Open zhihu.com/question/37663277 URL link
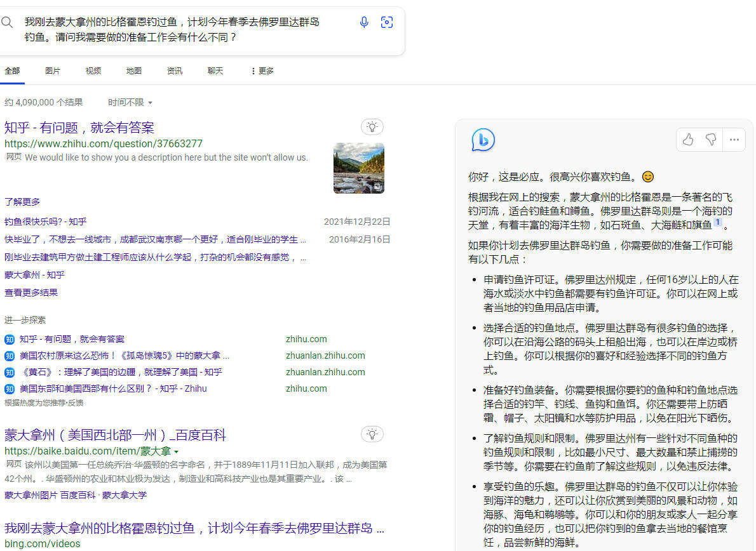This screenshot has height=551, width=756. [103, 143]
